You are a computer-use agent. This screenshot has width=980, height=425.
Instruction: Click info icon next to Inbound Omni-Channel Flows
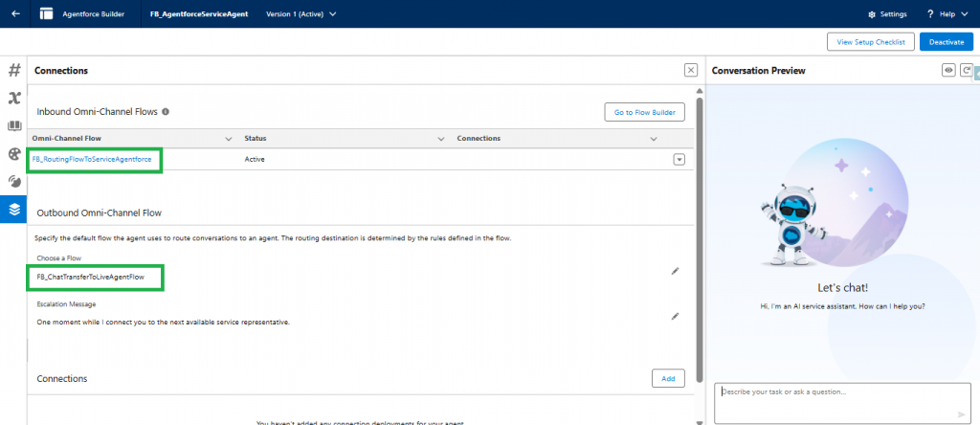click(x=166, y=111)
